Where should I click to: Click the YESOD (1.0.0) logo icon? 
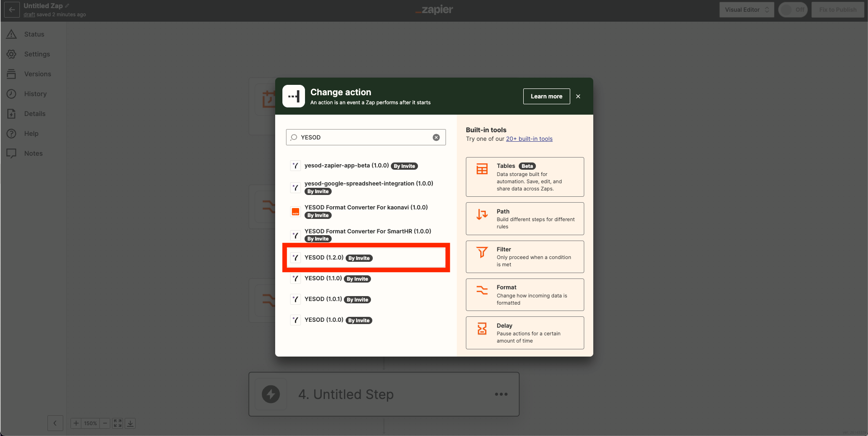296,320
